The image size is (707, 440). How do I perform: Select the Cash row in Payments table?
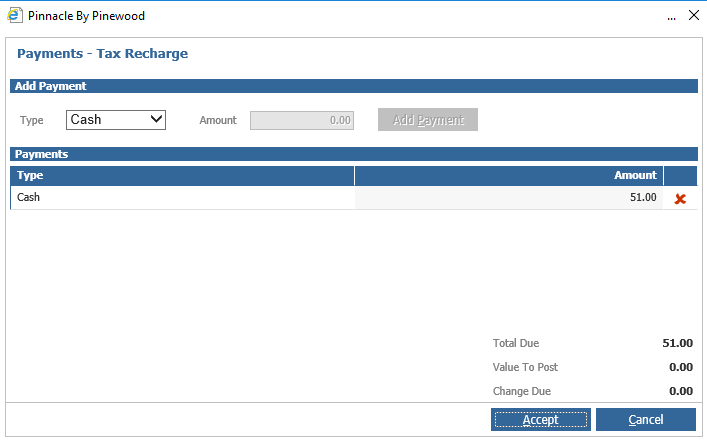[x=182, y=198]
